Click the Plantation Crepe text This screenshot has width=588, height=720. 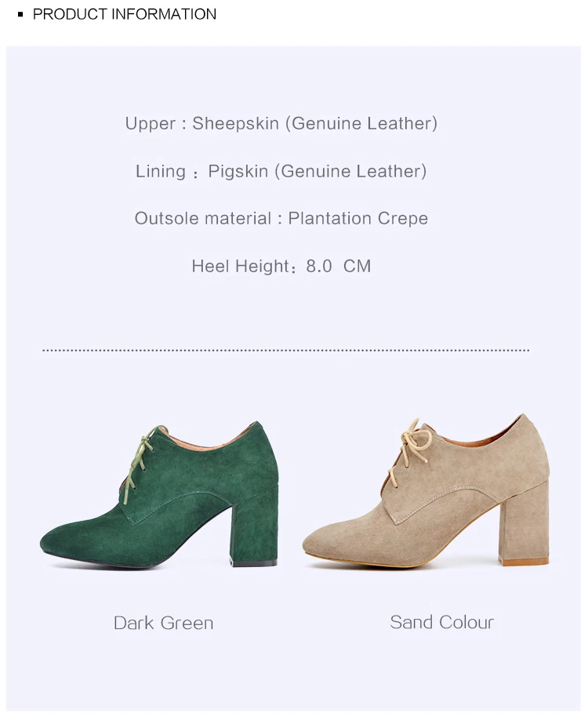coord(358,219)
